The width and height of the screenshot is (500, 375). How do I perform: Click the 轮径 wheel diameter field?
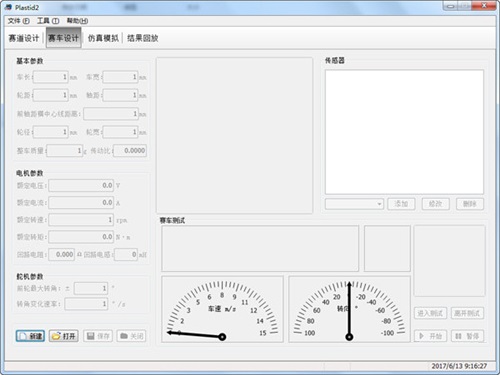pyautogui.click(x=51, y=132)
